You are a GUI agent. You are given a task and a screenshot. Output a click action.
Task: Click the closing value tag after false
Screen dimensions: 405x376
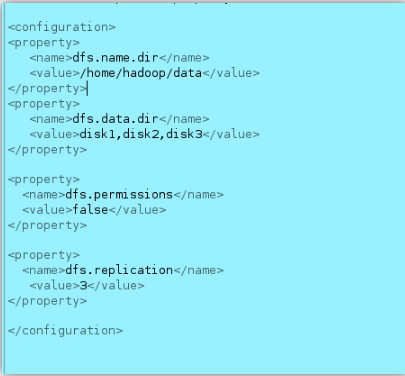coord(137,210)
